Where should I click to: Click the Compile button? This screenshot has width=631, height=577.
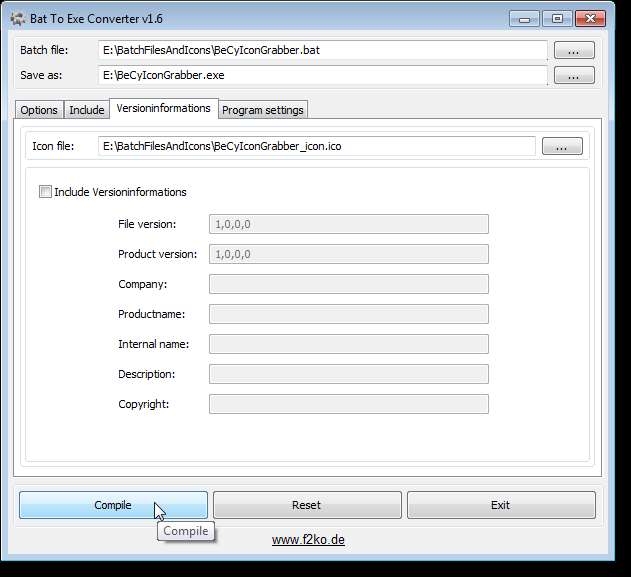point(113,505)
